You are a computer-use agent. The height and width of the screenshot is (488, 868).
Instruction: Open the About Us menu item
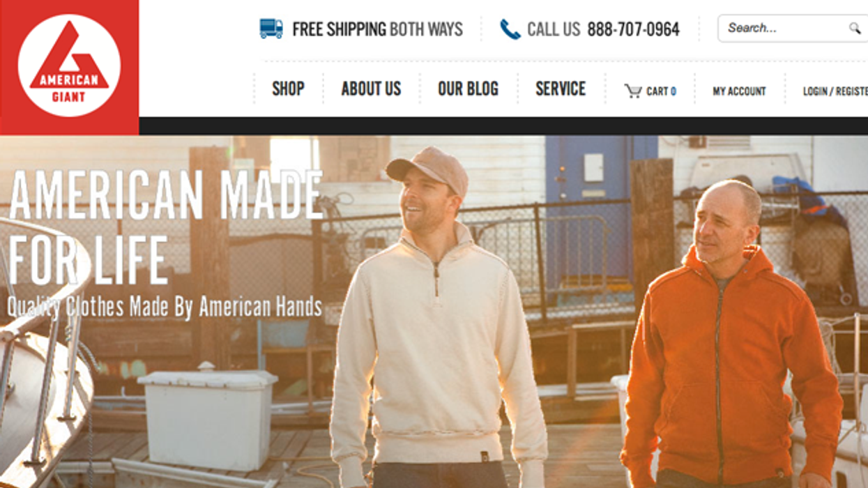[x=371, y=89]
